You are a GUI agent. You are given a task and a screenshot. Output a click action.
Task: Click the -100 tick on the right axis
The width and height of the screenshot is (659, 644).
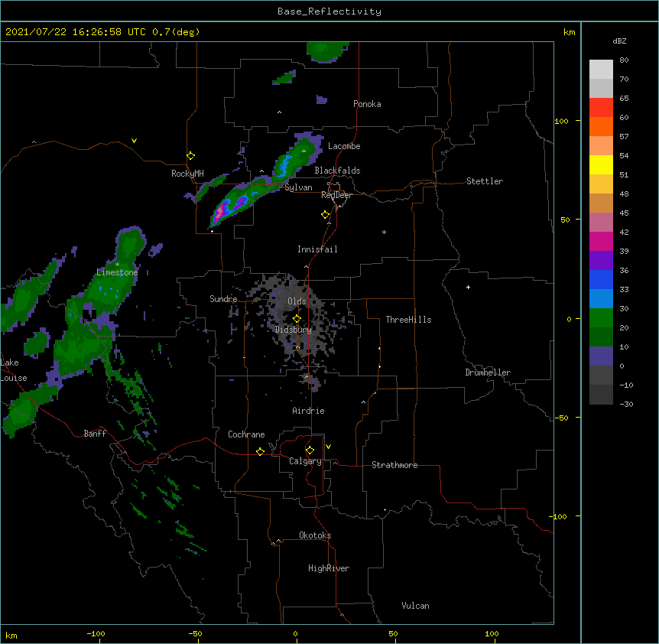[x=558, y=516]
